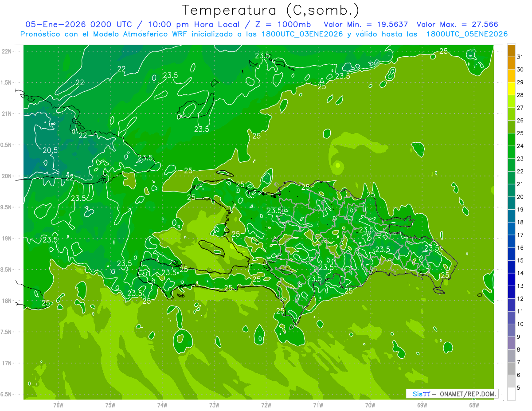Click the "72W" longitude axis label
The width and height of the screenshot is (532, 411).
(x=266, y=405)
